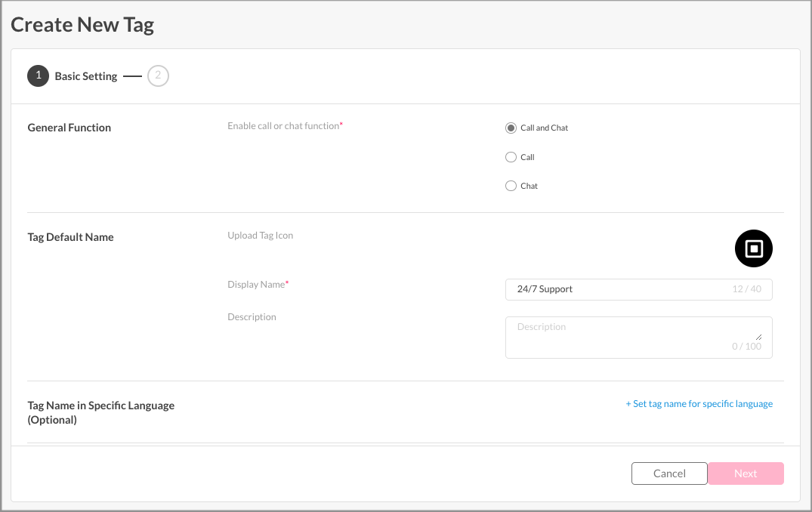This screenshot has width=812, height=512.
Task: Click the Basic Setting step label
Action: [x=86, y=76]
